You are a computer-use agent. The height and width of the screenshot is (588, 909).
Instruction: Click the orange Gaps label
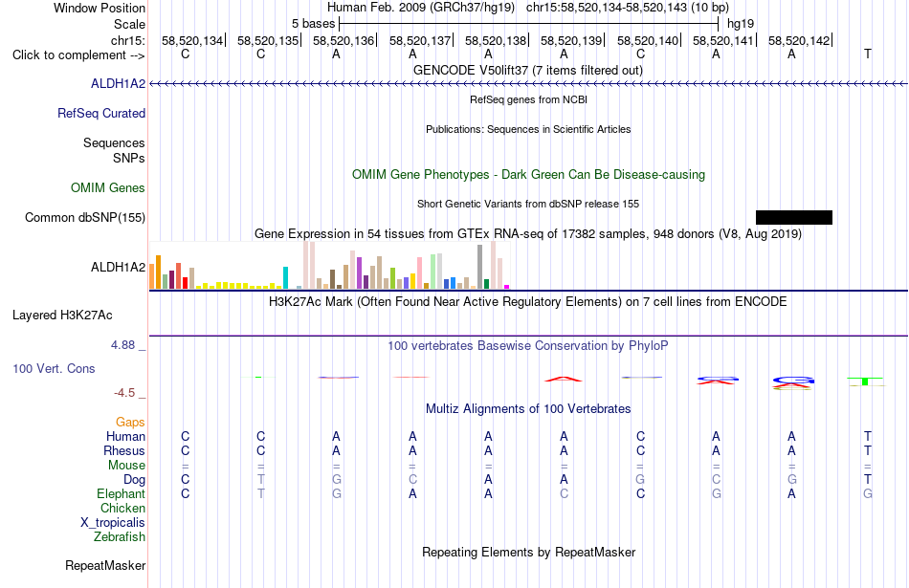pyautogui.click(x=130, y=423)
